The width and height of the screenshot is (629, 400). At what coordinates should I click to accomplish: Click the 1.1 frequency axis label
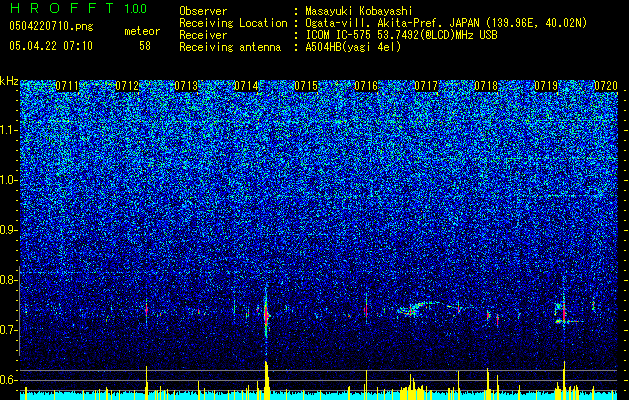(x=8, y=130)
